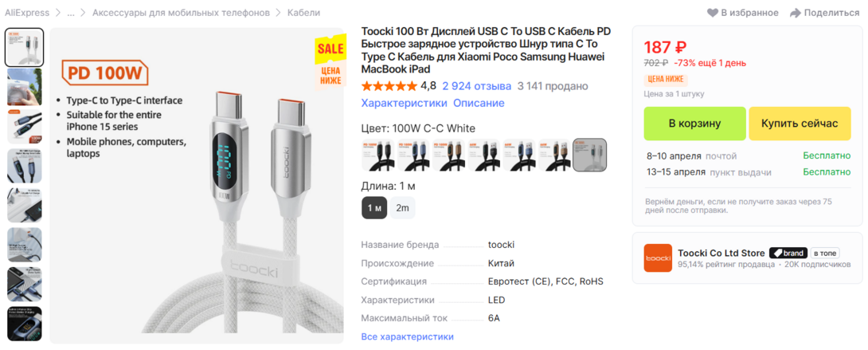This screenshot has width=868, height=350.
Task: Click the brand badge next to store name
Action: [788, 253]
